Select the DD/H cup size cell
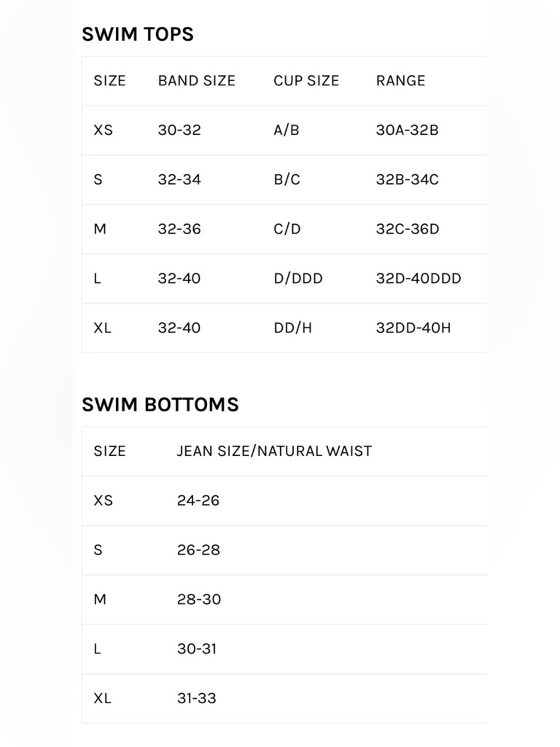Image resolution: width=560 pixels, height=747 pixels. tap(293, 327)
